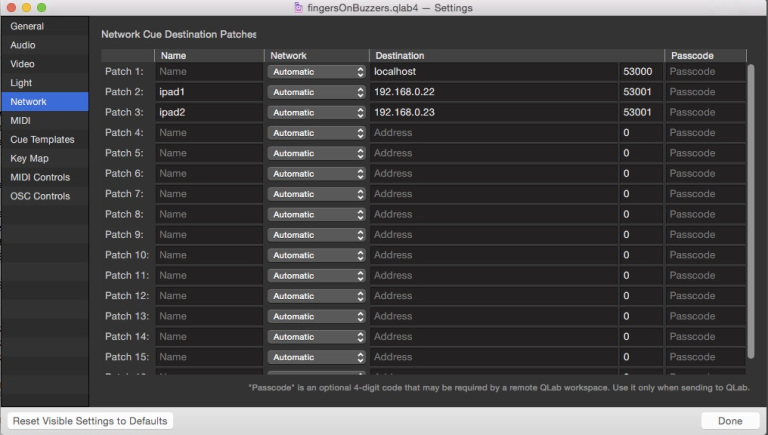Screen dimensions: 768x435
Task: Open the Network dropdown for Patch 3
Action: tap(316, 112)
